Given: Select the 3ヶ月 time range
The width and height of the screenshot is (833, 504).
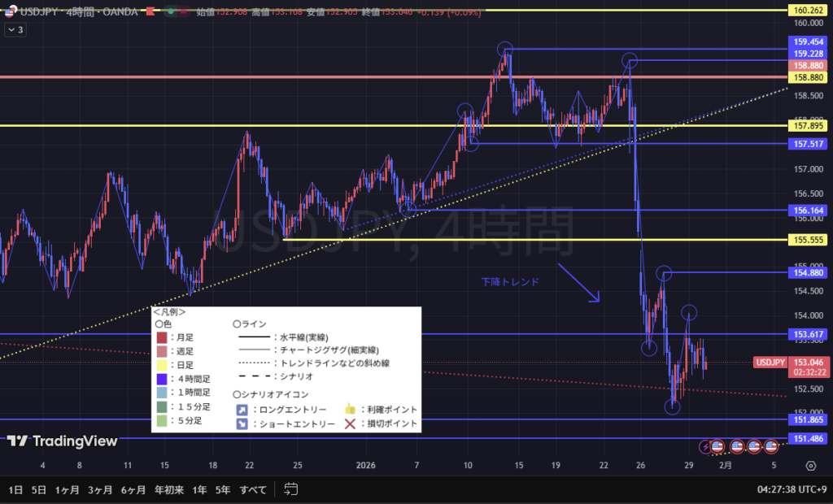Looking at the screenshot, I should tap(100, 489).
